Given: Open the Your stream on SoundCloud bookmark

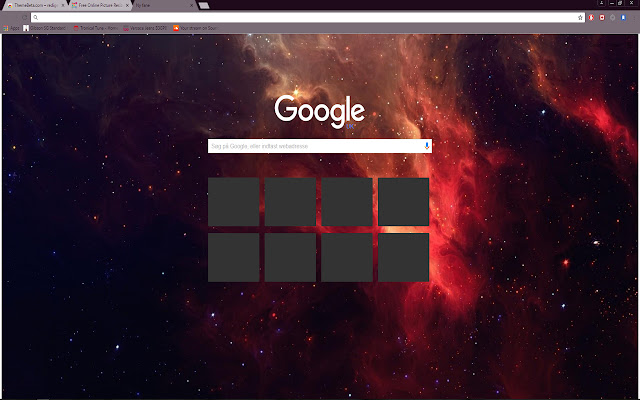Looking at the screenshot, I should (x=195, y=28).
